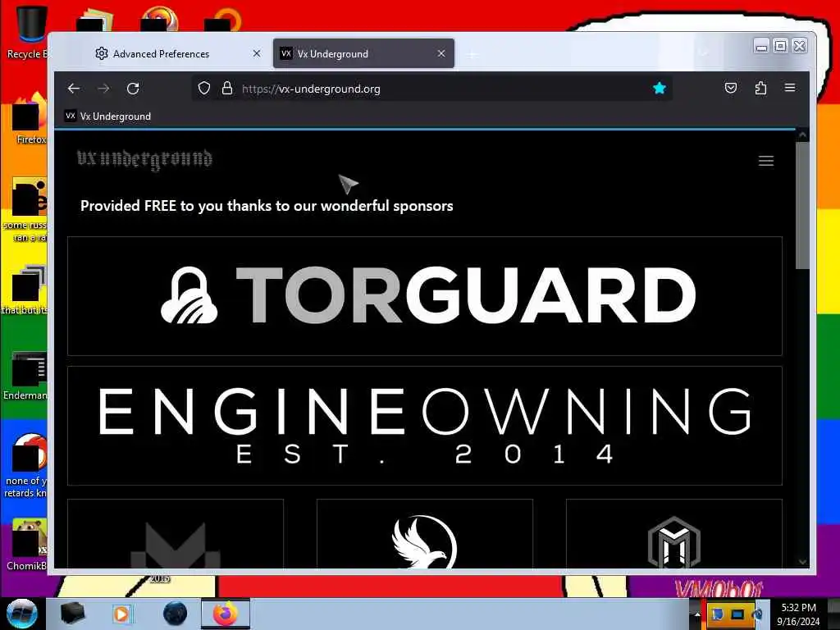Select the Vx Underground tab
The height and width of the screenshot is (630, 840).
point(363,53)
